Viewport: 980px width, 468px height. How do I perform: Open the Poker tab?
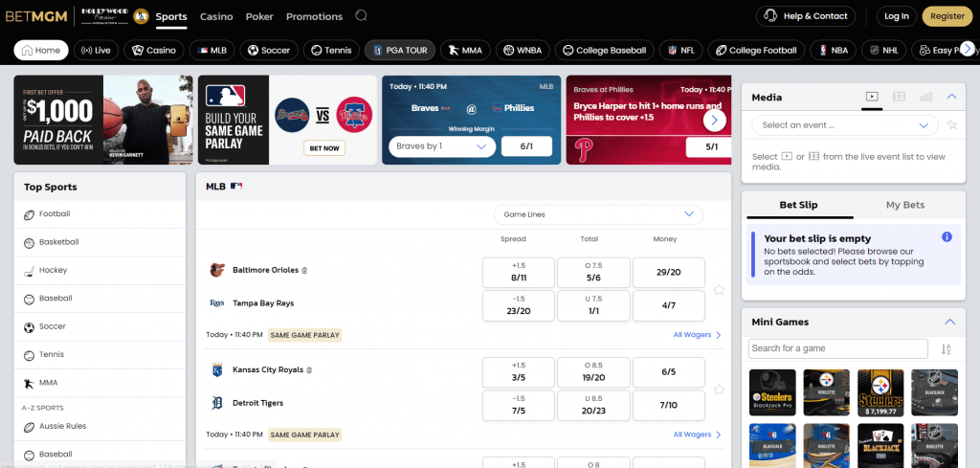pos(259,17)
